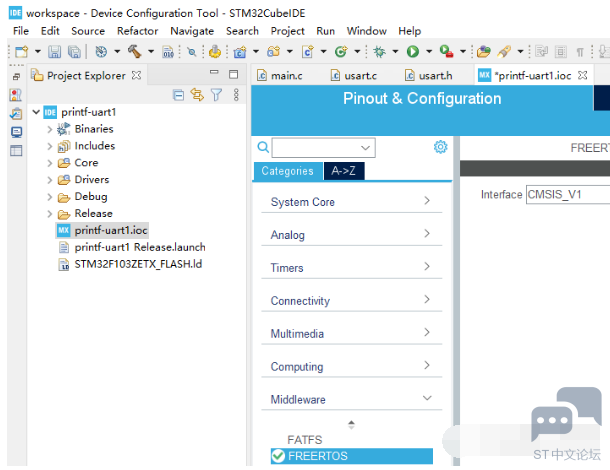Click the new source folder icon
610x470 pixels.
click(273, 51)
